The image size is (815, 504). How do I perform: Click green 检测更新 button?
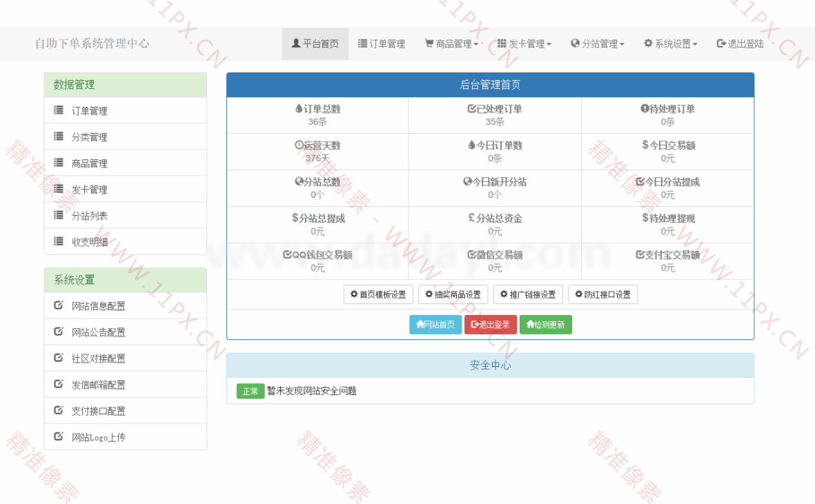point(546,325)
